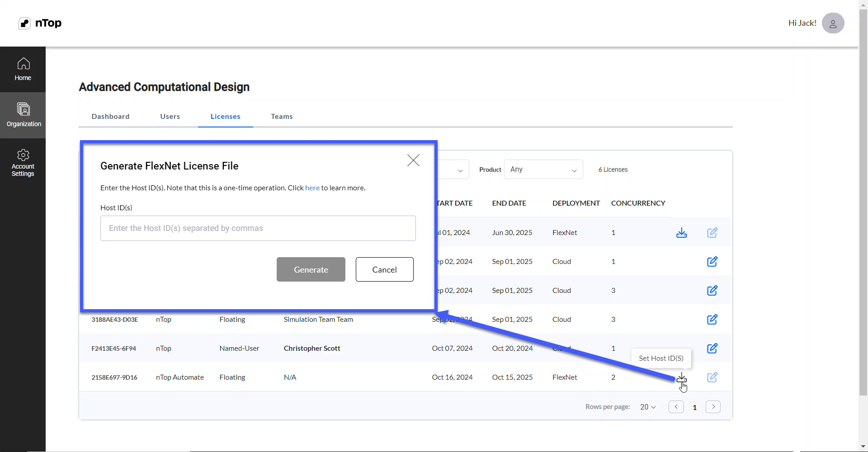Close the Generate FlexNet License File dialog
The width and height of the screenshot is (868, 452).
[413, 160]
